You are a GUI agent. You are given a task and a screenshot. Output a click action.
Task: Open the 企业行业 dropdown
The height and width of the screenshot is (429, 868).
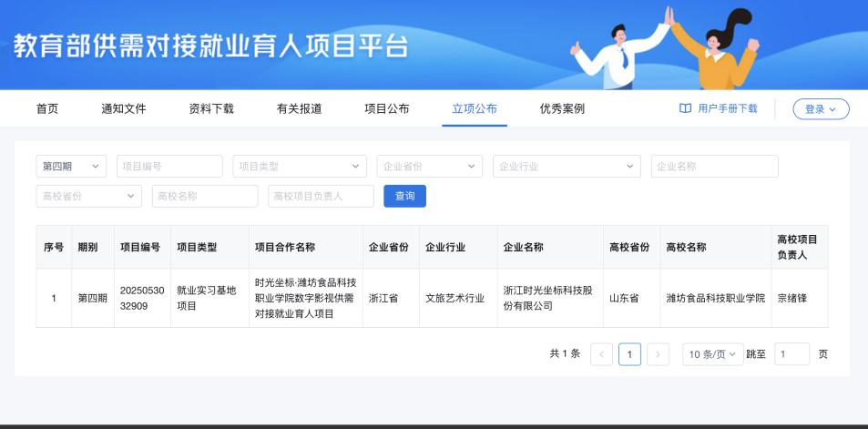[567, 167]
